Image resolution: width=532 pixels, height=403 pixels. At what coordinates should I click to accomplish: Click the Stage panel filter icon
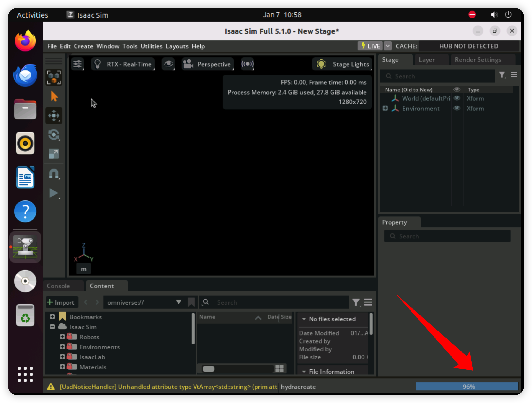pos(502,75)
